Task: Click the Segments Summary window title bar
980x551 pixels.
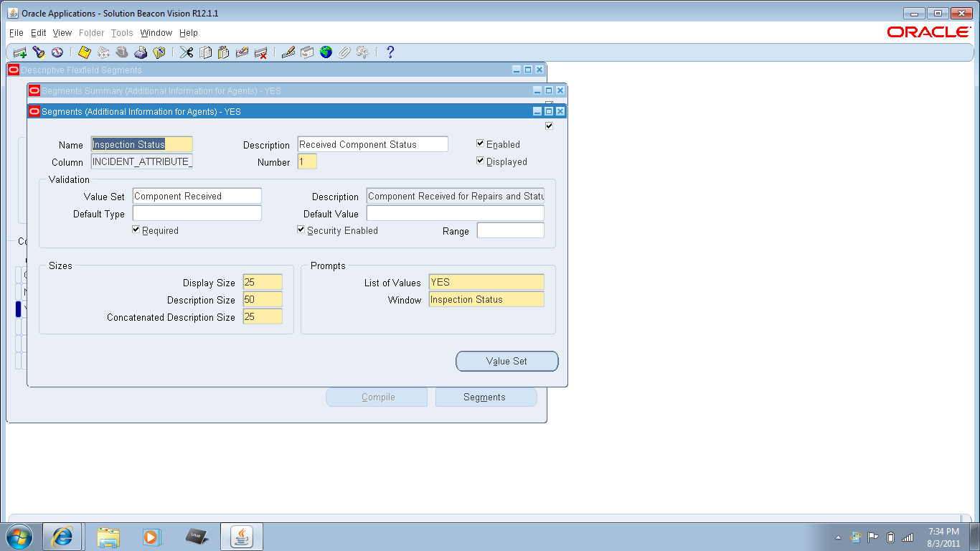Action: pos(297,91)
